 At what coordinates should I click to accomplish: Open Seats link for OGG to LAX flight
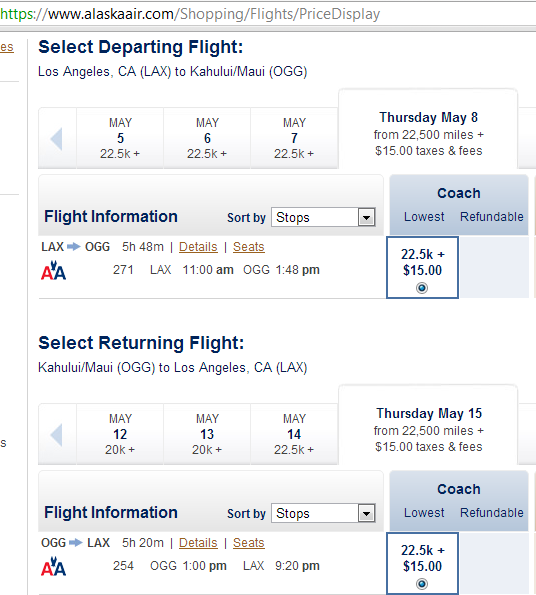[248, 543]
